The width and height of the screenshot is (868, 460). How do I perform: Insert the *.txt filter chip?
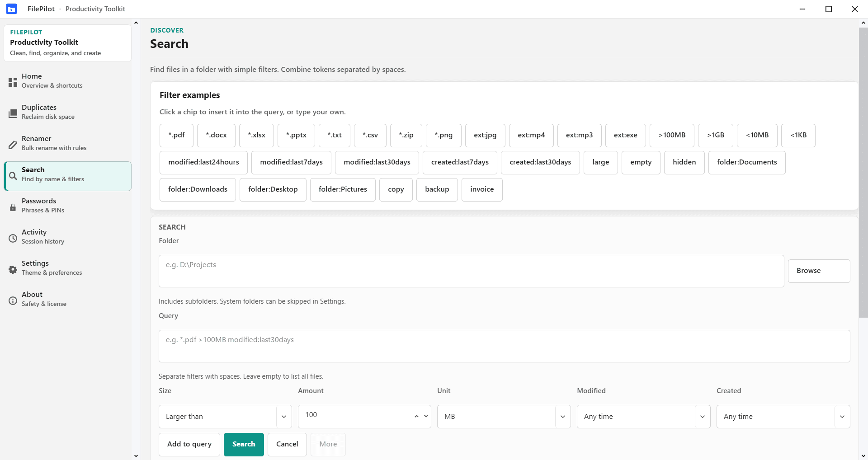[335, 135]
